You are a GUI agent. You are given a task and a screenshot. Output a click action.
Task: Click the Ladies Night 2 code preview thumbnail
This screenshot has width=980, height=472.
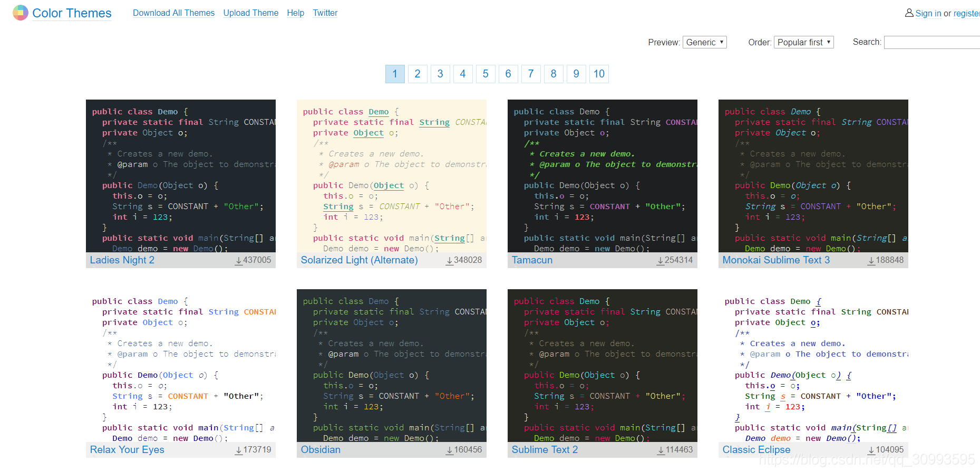click(x=181, y=176)
